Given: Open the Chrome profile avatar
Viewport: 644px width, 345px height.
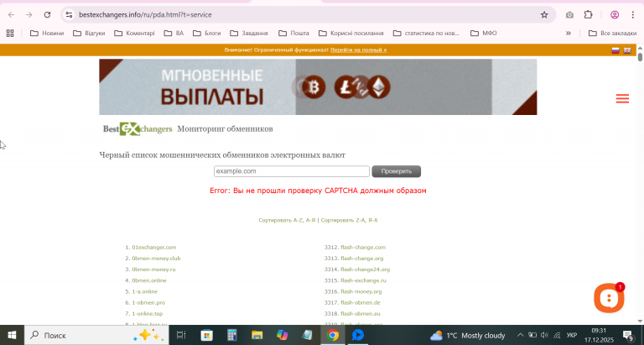Looking at the screenshot, I should tap(615, 15).
